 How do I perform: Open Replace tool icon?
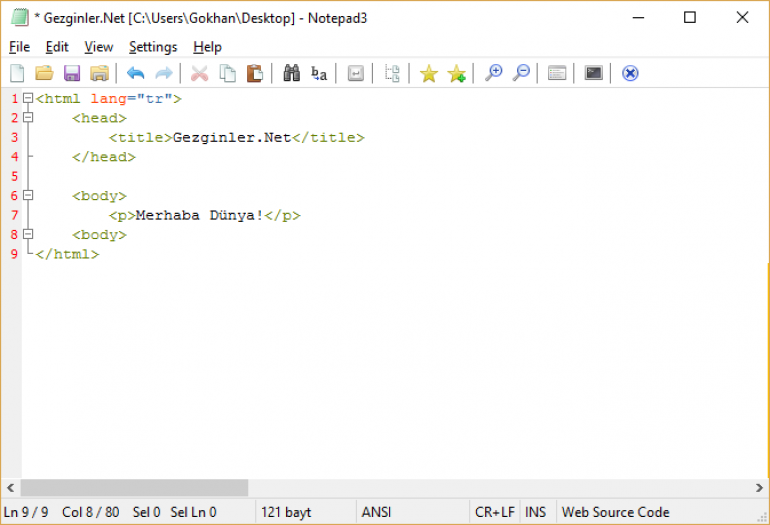pyautogui.click(x=319, y=74)
